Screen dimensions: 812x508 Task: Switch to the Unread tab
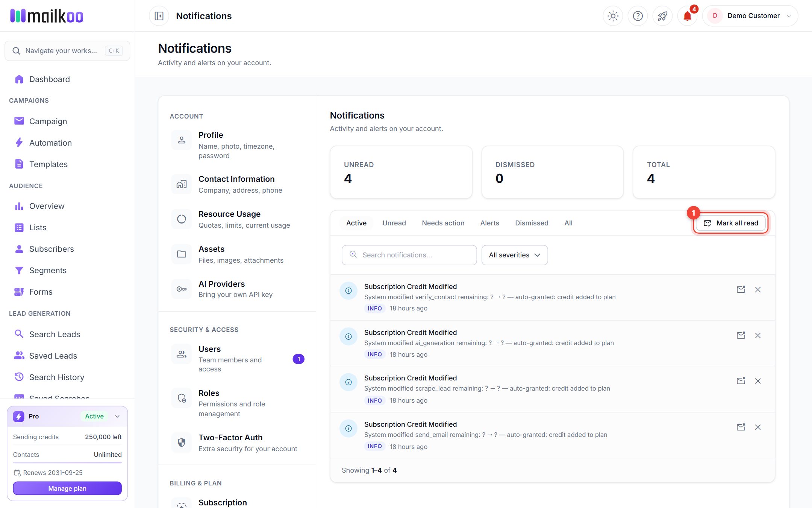click(x=394, y=223)
